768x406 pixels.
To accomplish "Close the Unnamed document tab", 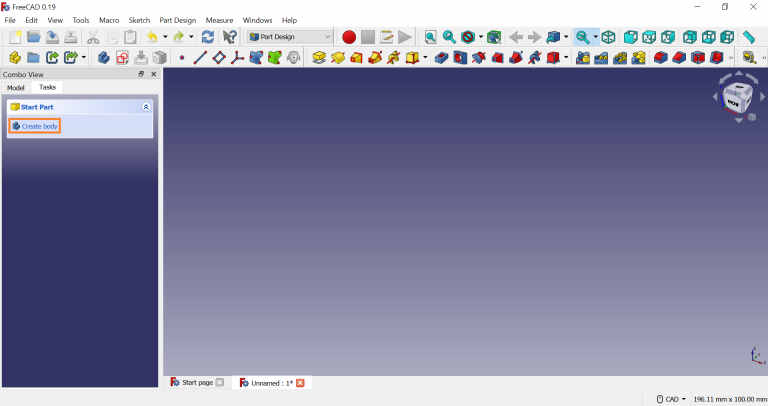I will [300, 383].
